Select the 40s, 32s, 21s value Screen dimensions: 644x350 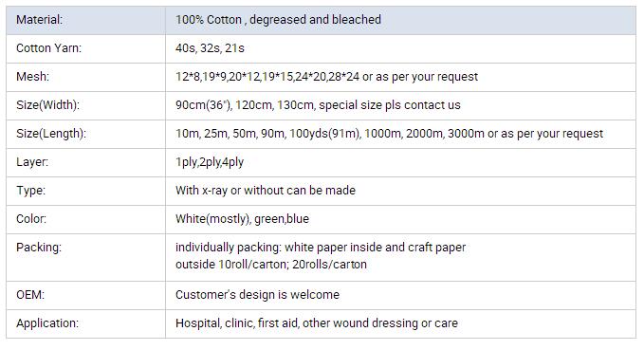(x=210, y=48)
